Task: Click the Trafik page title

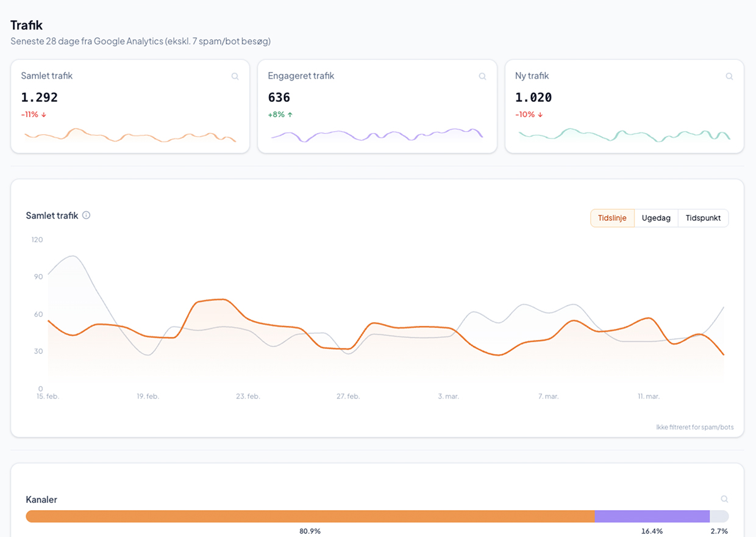Action: click(x=26, y=25)
